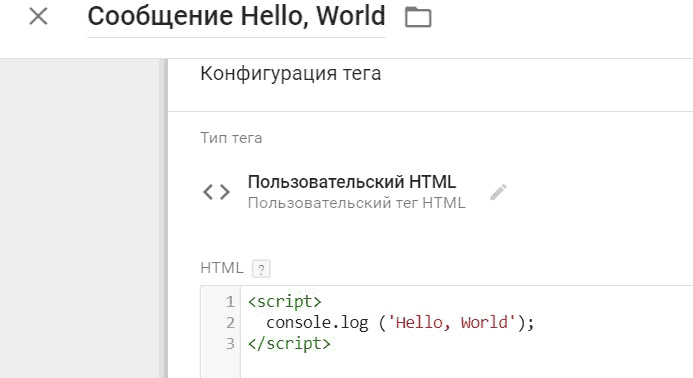
Task: Open the folder icon next to the tag name
Action: coord(418,18)
